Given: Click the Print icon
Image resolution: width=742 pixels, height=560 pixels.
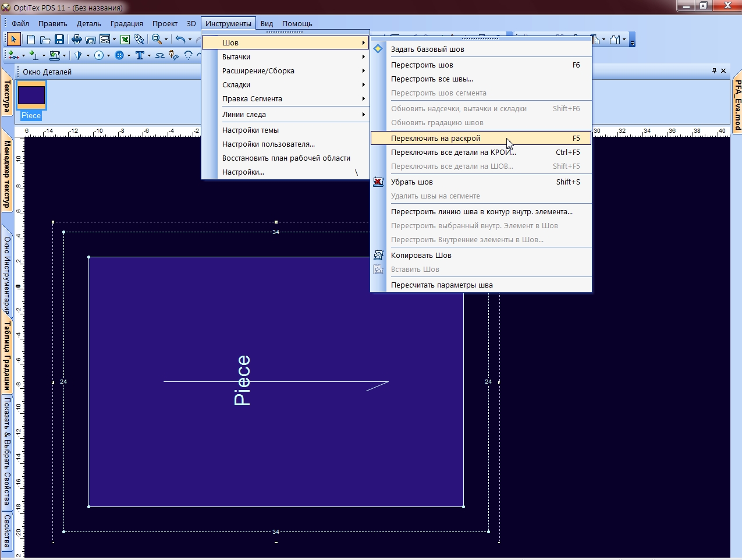Looking at the screenshot, I should tap(76, 40).
